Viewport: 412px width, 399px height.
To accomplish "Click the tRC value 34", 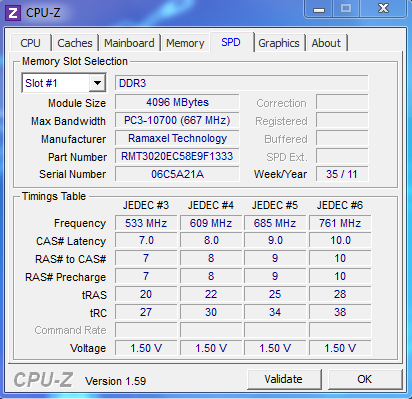I will [x=275, y=312].
